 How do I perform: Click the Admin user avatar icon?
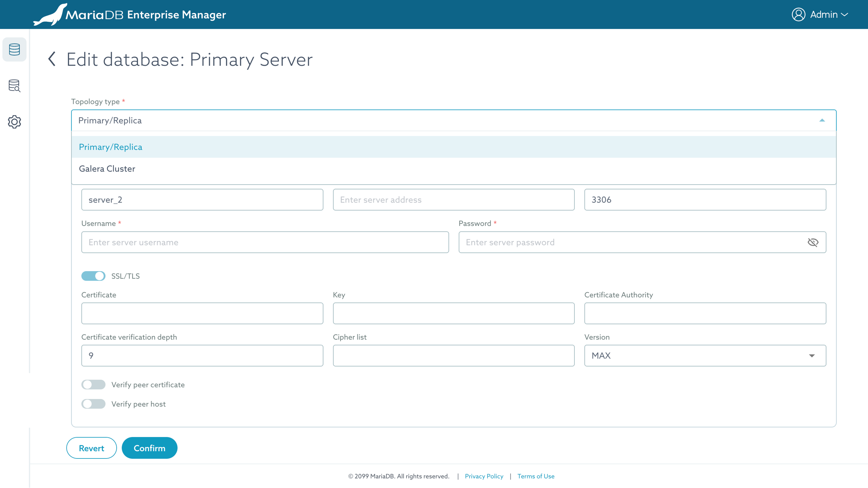coord(798,15)
